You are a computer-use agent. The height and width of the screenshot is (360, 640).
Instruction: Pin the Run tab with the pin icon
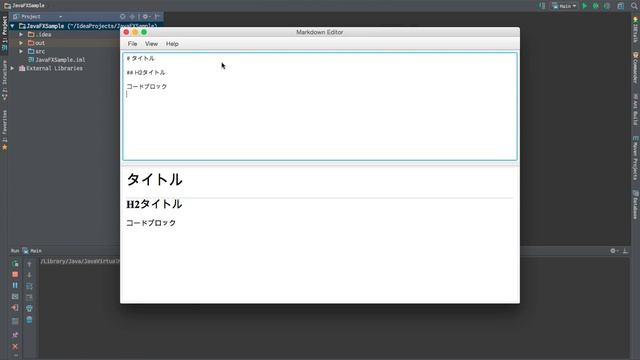click(x=15, y=335)
